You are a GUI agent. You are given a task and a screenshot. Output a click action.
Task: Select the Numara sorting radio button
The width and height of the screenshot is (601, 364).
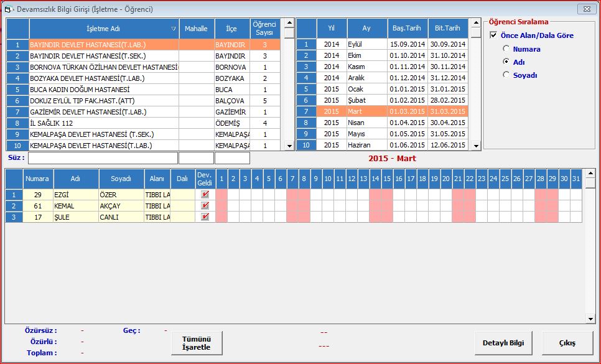[x=506, y=49]
